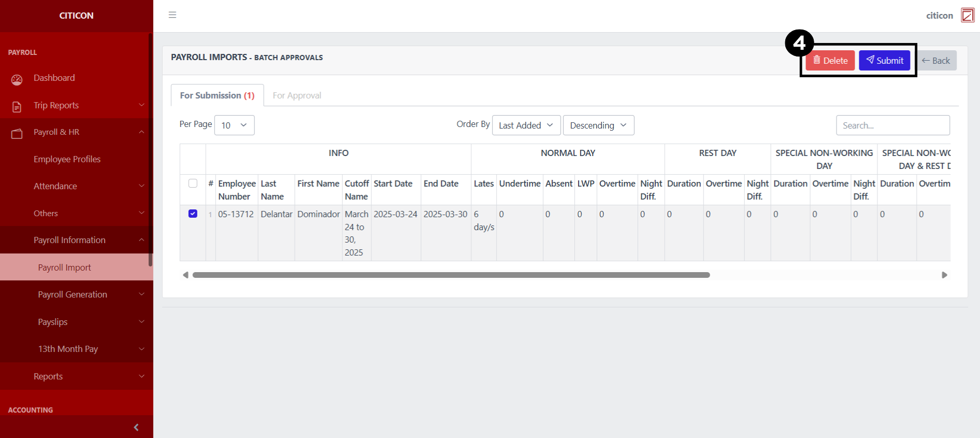Screen dimensions: 980x438
Task: Click the scrollbar left arrow
Action: (x=185, y=275)
